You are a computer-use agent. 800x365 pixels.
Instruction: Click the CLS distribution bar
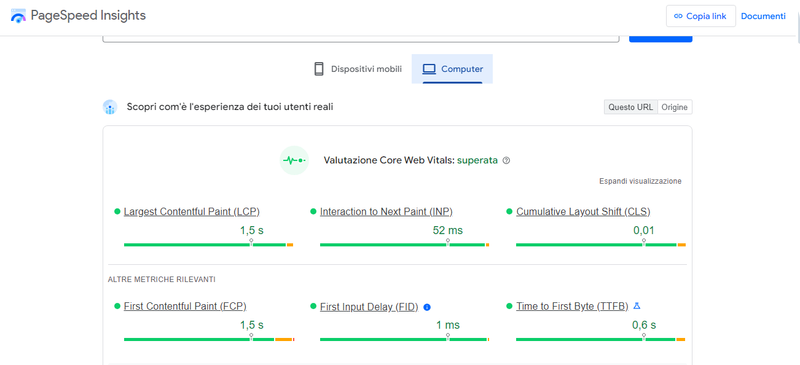[601, 245]
